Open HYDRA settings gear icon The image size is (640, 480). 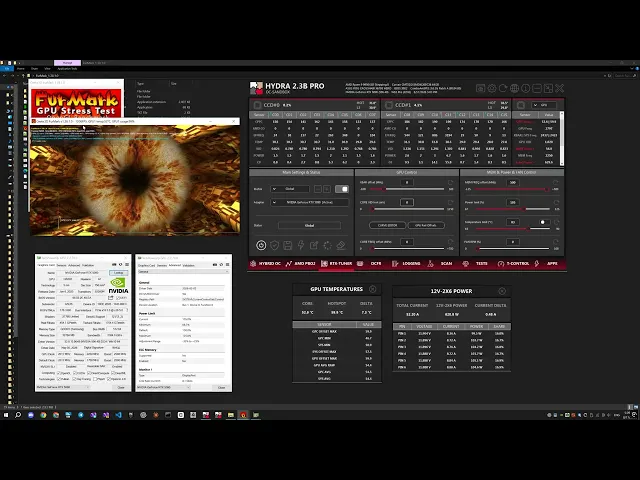tap(492, 88)
